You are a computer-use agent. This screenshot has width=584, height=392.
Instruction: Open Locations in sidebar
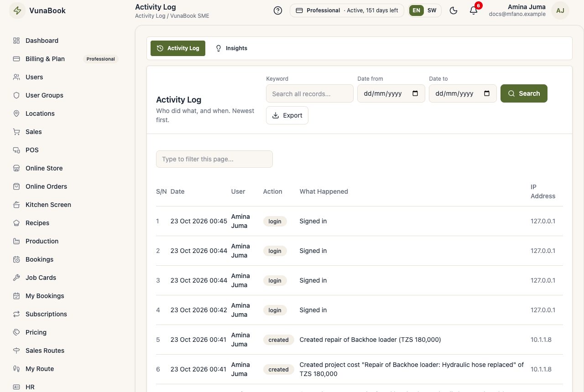(68, 113)
